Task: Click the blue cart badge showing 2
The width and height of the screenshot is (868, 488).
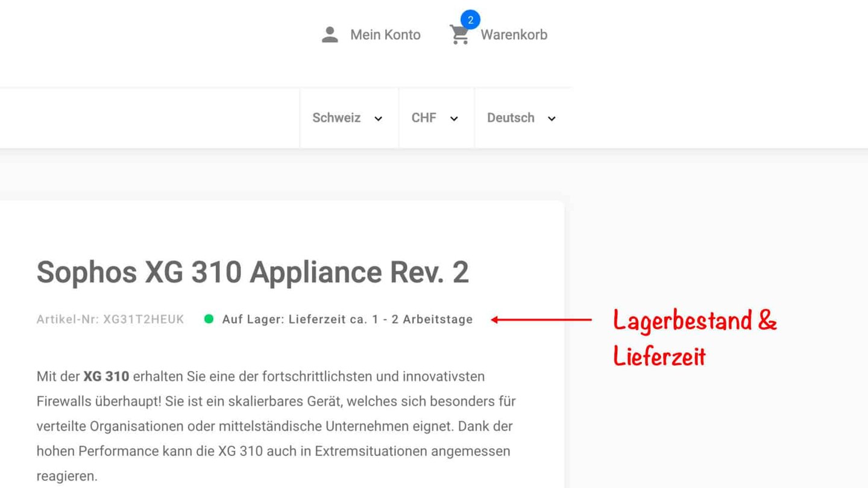Action: pos(470,19)
